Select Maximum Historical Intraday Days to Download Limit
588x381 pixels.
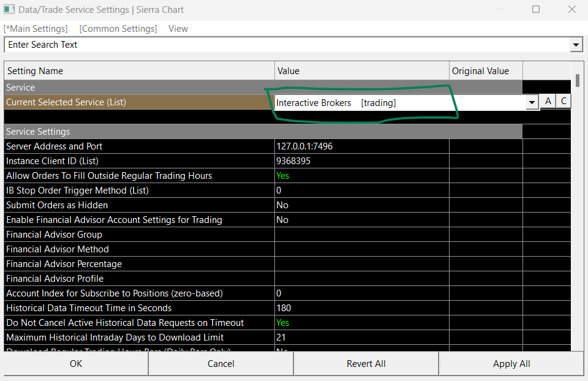pos(140,338)
